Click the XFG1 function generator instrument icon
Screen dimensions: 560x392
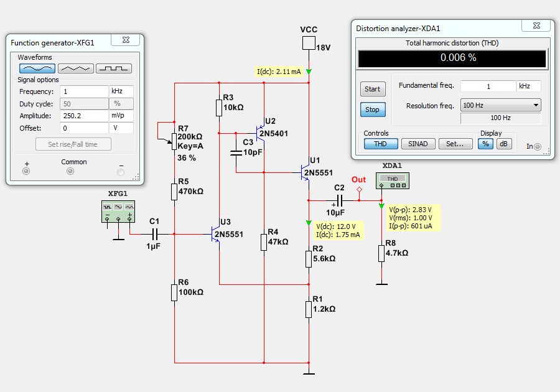[x=118, y=212]
